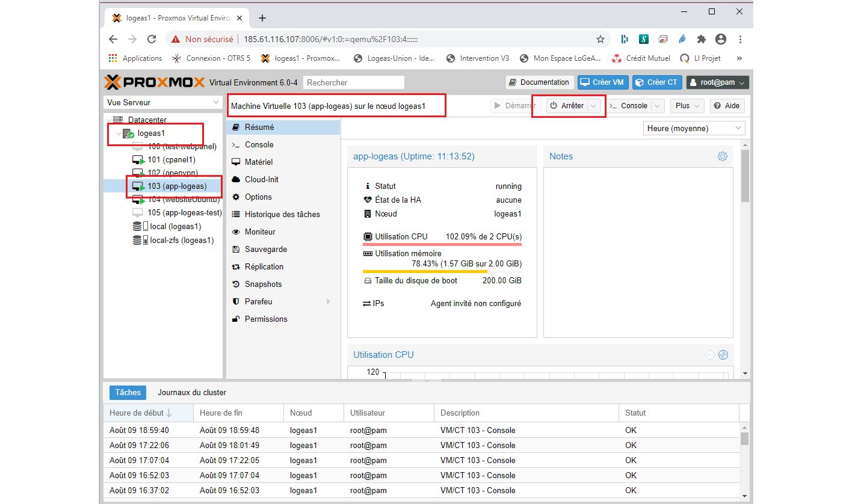Open the Vue Serveur dropdown

coord(163,102)
